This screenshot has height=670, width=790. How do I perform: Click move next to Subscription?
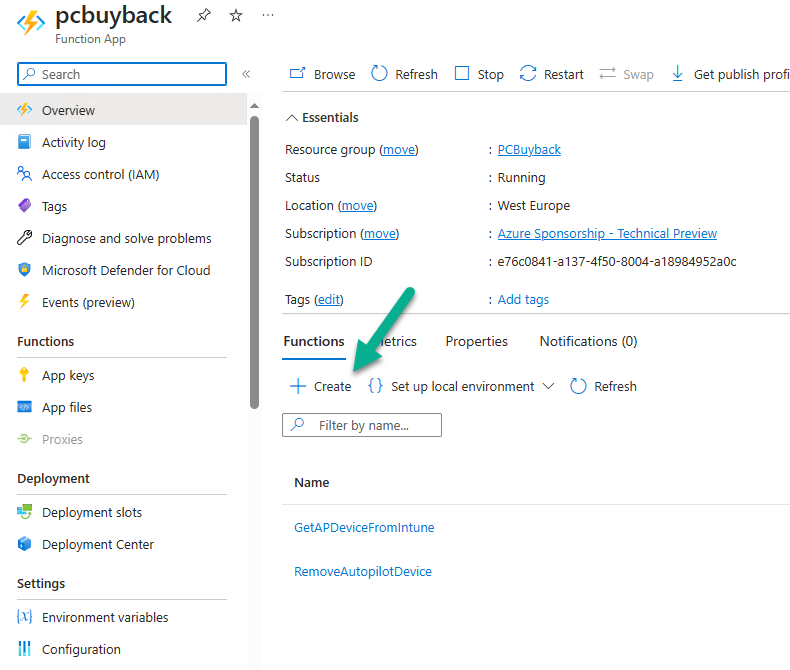(380, 234)
